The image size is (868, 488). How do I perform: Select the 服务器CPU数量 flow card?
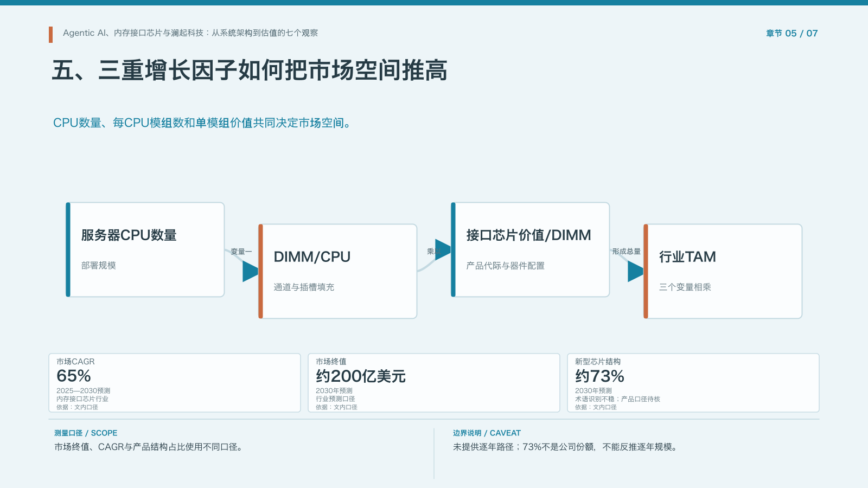tap(145, 249)
